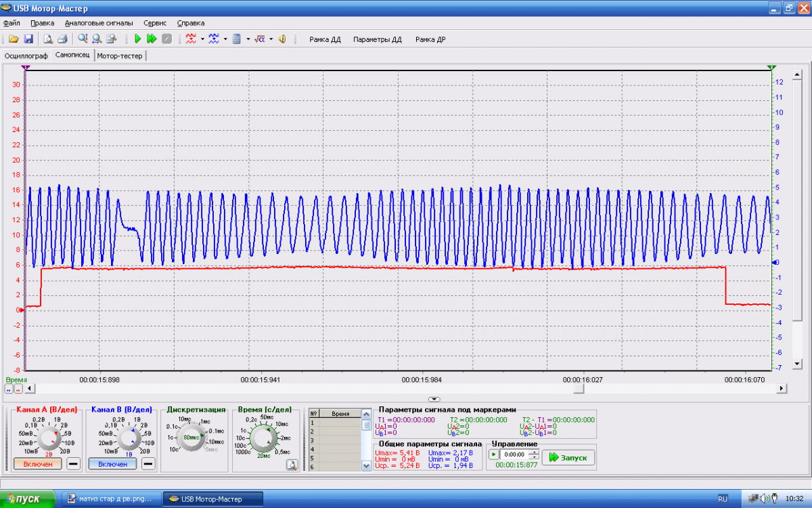Toggle Канал А Включен button
Image resolution: width=812 pixels, height=508 pixels.
click(x=37, y=464)
